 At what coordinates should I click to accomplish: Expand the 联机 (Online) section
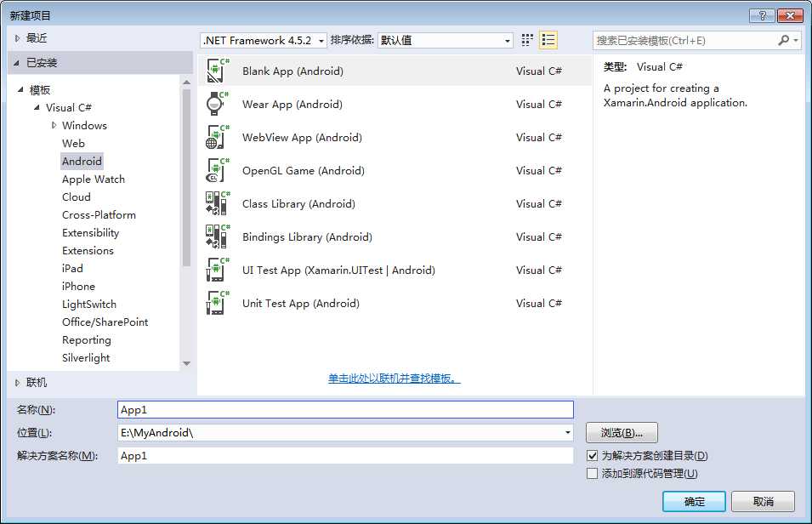point(17,383)
